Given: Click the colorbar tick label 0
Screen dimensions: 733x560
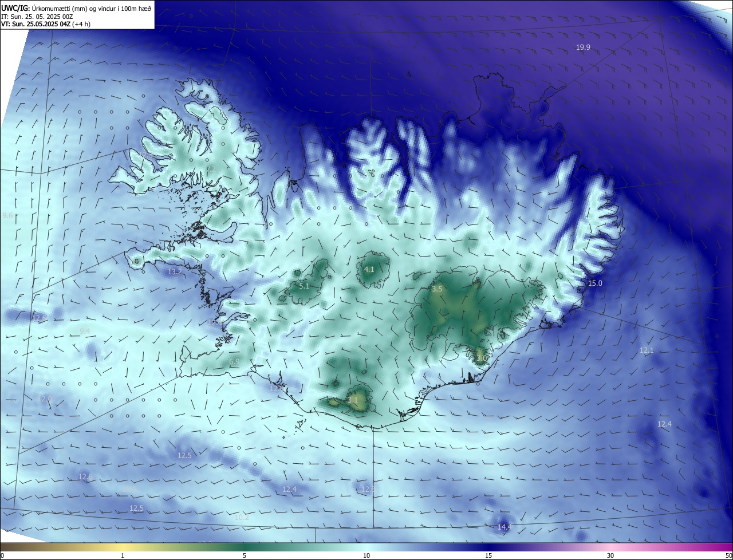Looking at the screenshot, I should tap(2, 555).
